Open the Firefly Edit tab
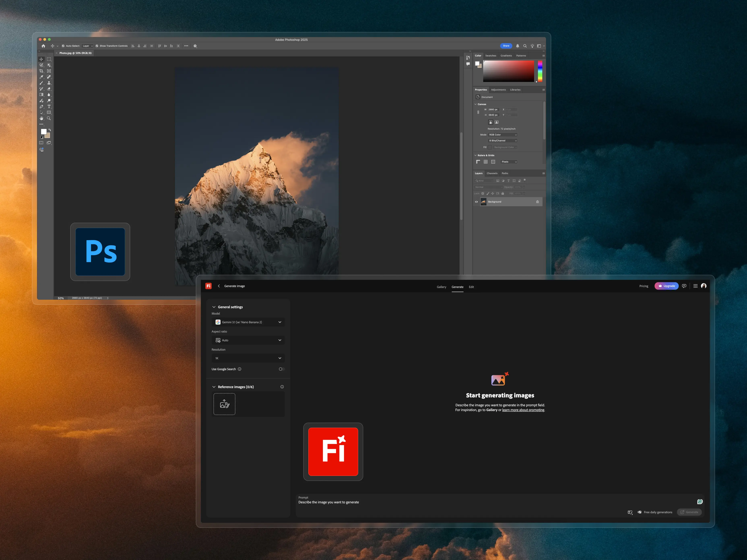The height and width of the screenshot is (560, 747). tap(472, 287)
